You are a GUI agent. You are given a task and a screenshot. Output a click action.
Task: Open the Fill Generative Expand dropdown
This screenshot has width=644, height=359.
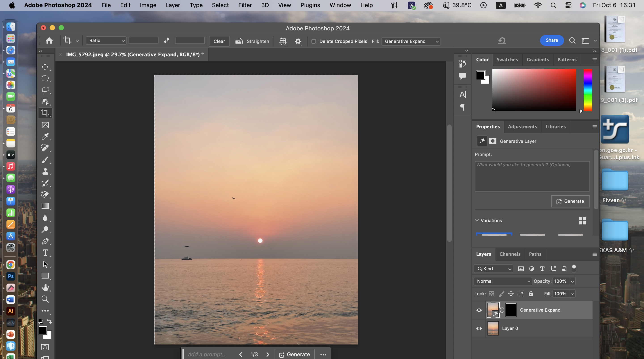pos(411,41)
